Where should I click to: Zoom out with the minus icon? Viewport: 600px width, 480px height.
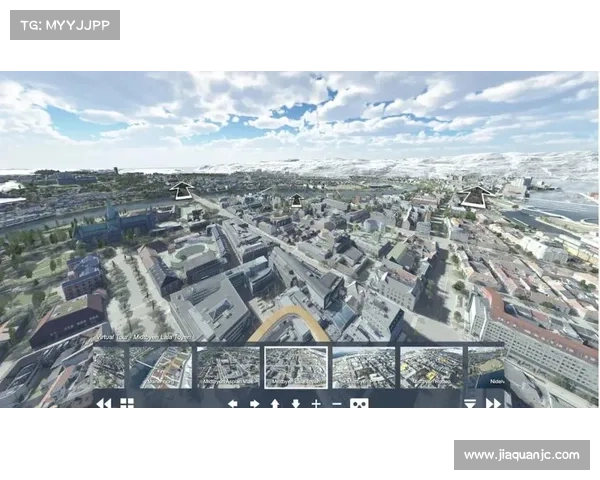pyautogui.click(x=337, y=404)
